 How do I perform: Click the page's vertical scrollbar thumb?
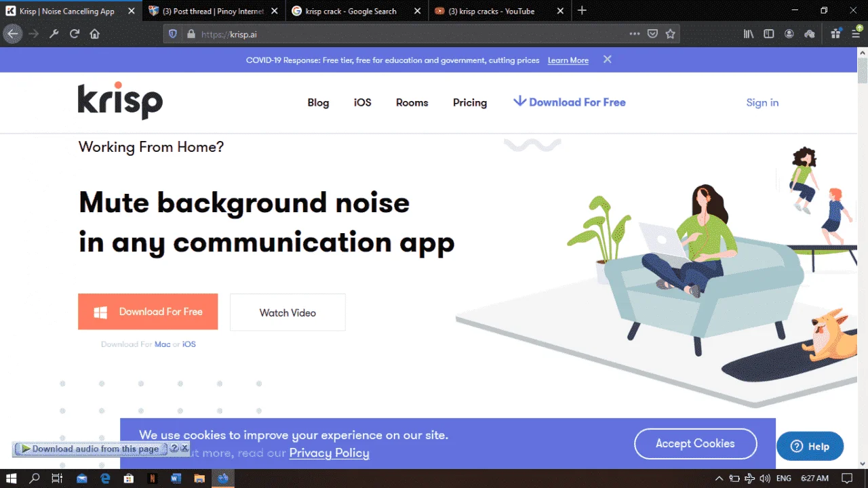(863, 71)
